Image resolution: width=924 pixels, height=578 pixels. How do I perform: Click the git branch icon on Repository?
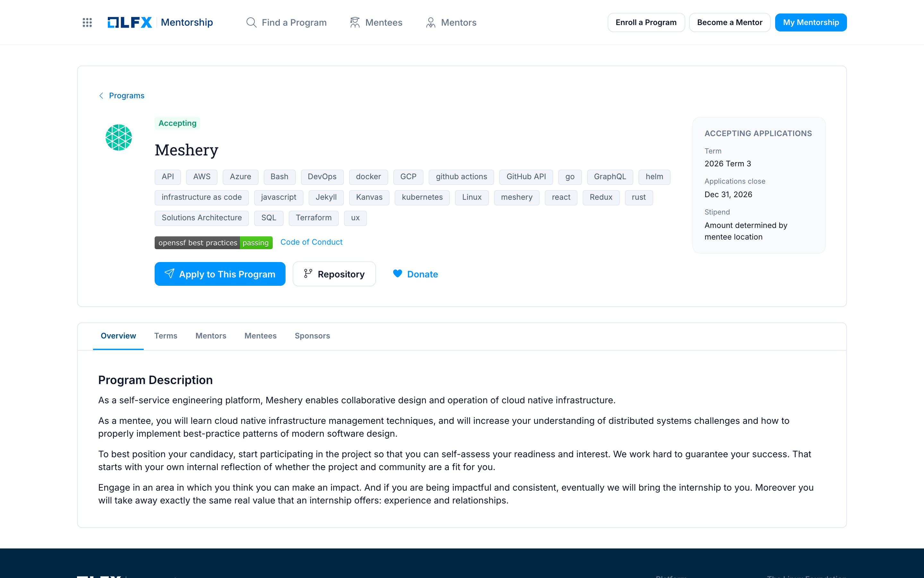(308, 274)
